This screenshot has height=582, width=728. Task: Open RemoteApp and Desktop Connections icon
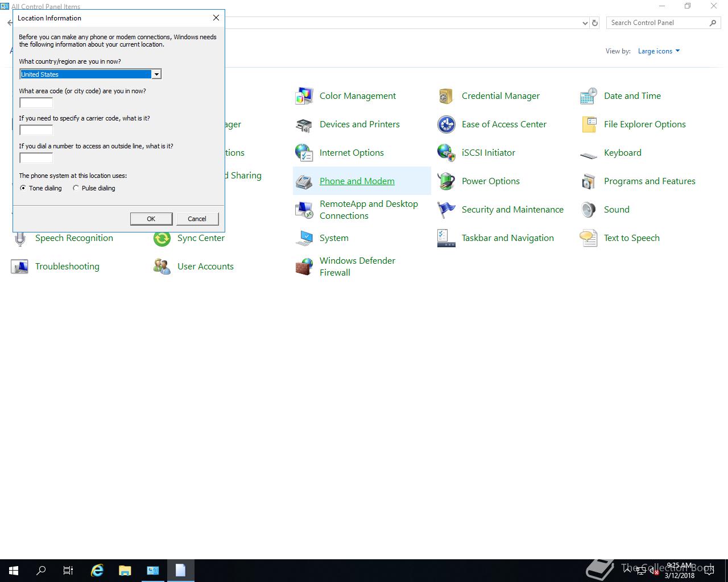(304, 210)
